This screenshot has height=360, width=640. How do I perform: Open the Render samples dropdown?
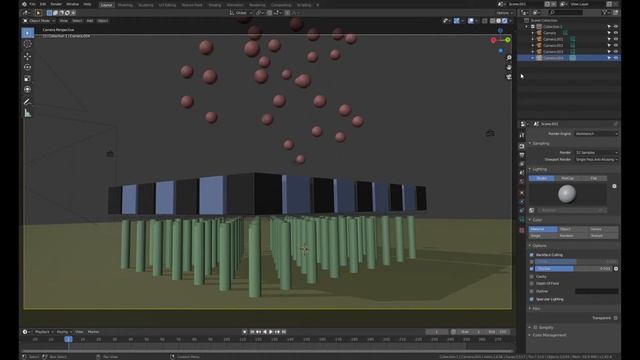coord(596,152)
